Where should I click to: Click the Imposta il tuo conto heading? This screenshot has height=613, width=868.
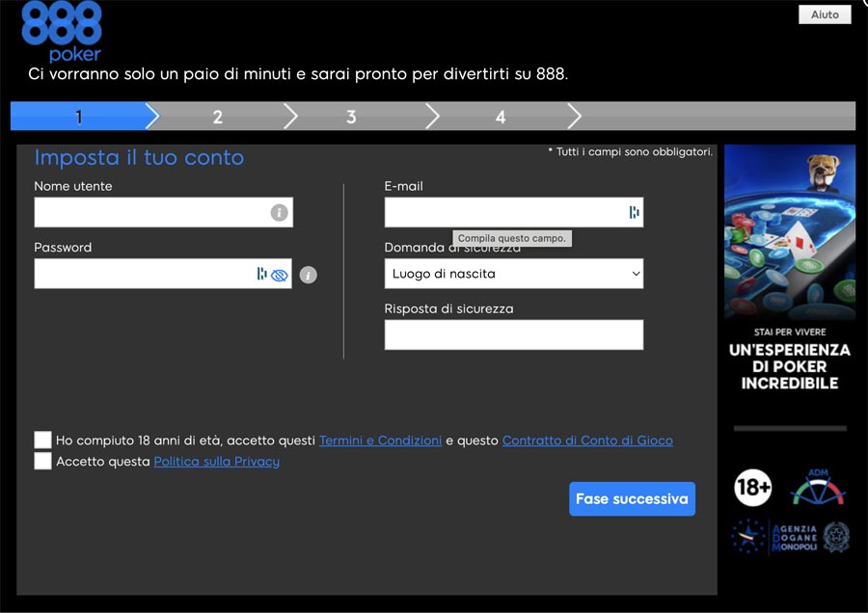coord(139,158)
